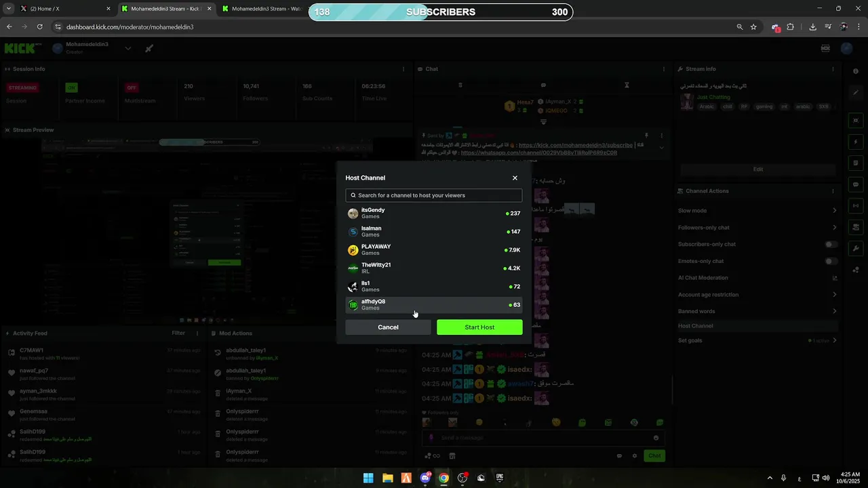The height and width of the screenshot is (488, 868).
Task: Open Discord from the taskbar
Action: point(425,478)
